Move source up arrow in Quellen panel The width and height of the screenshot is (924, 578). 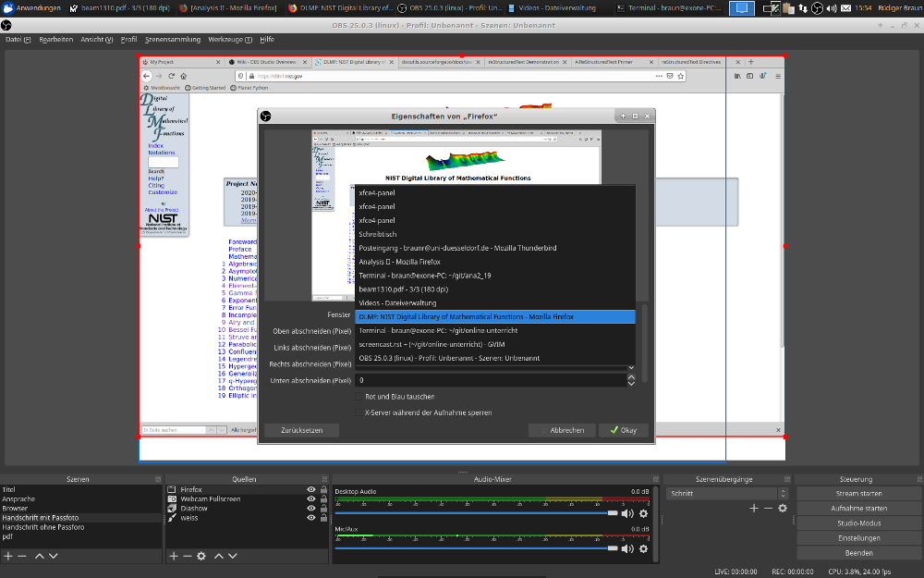[219, 556]
